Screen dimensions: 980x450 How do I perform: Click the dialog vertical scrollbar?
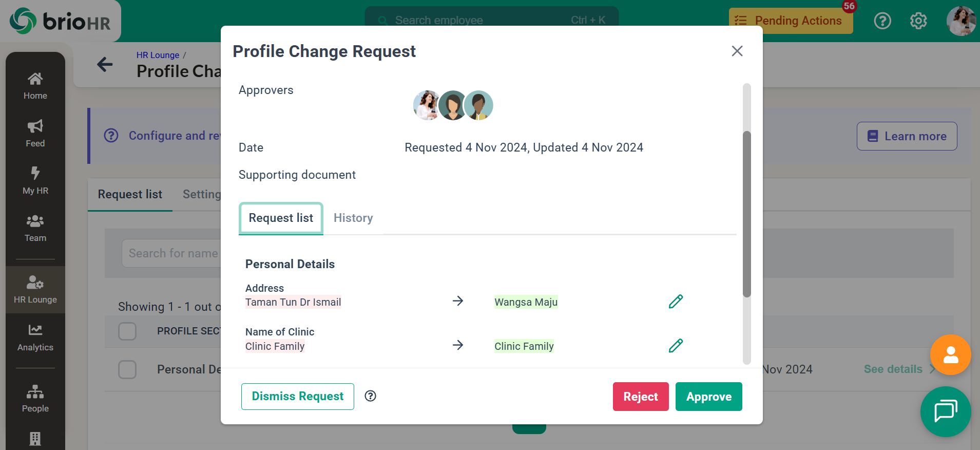[747, 214]
